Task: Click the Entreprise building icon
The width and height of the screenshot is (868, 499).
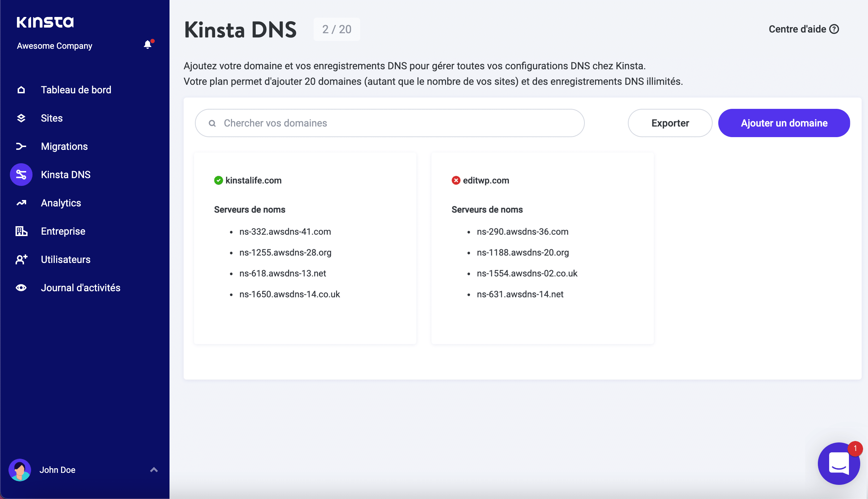Action: 21,231
